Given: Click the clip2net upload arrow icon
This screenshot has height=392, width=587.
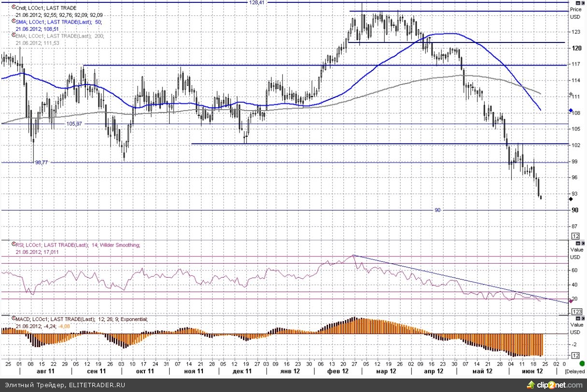Looking at the screenshot, I should (x=531, y=385).
